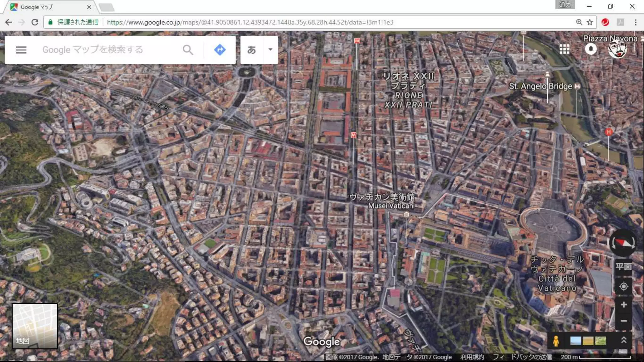Viewport: 644px width, 362px height.
Task: Click the あ input mode button
Action: [x=252, y=50]
